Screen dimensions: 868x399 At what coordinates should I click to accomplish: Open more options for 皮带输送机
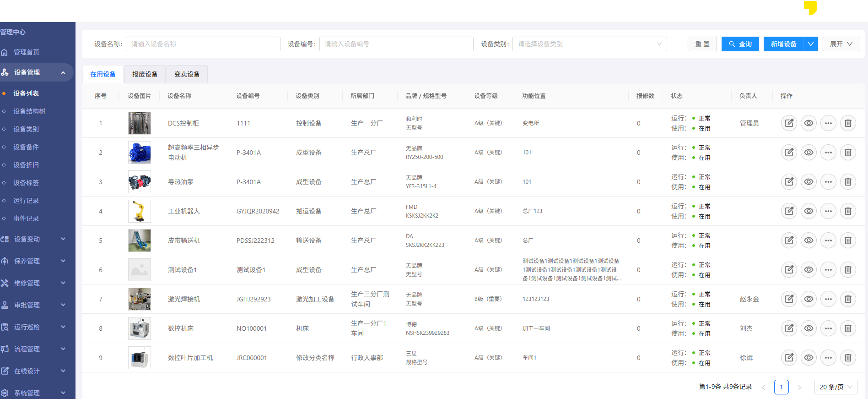tap(828, 240)
